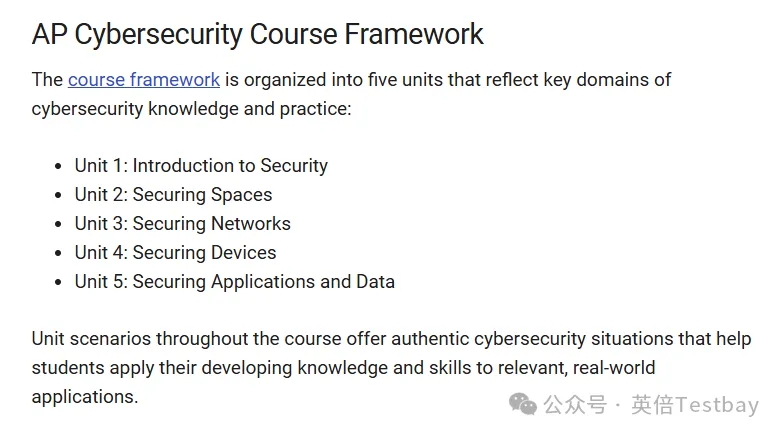
Task: Click the "英倍Testbay" watermark text
Action: tap(695, 404)
